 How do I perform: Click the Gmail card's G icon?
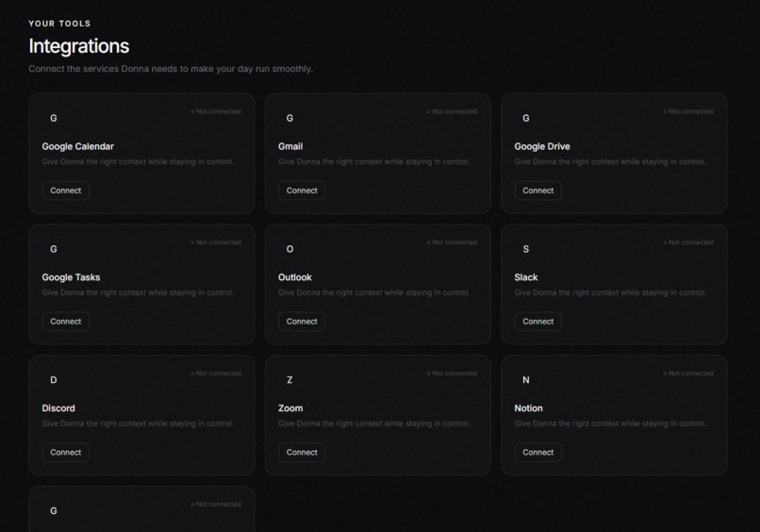[x=289, y=118]
